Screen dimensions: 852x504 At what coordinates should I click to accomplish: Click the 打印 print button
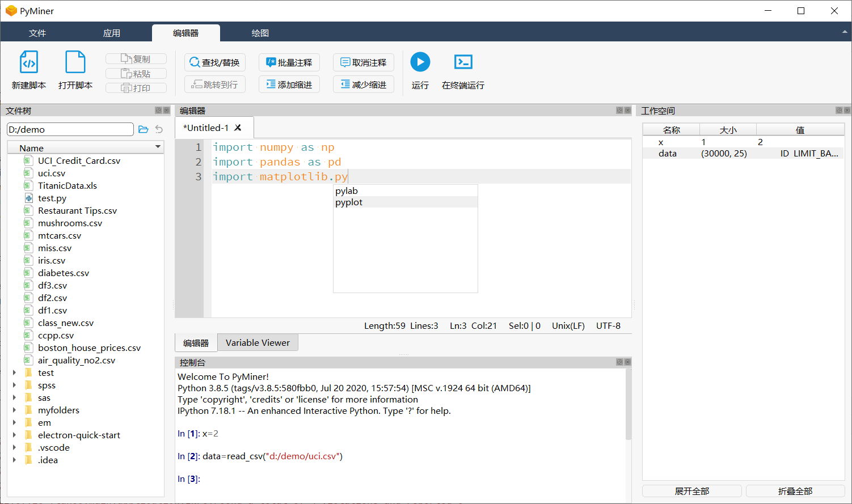pos(136,88)
